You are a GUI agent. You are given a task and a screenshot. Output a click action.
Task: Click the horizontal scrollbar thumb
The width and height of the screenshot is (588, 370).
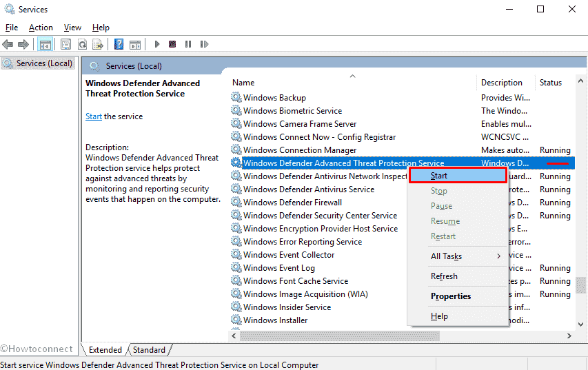[x=340, y=336]
